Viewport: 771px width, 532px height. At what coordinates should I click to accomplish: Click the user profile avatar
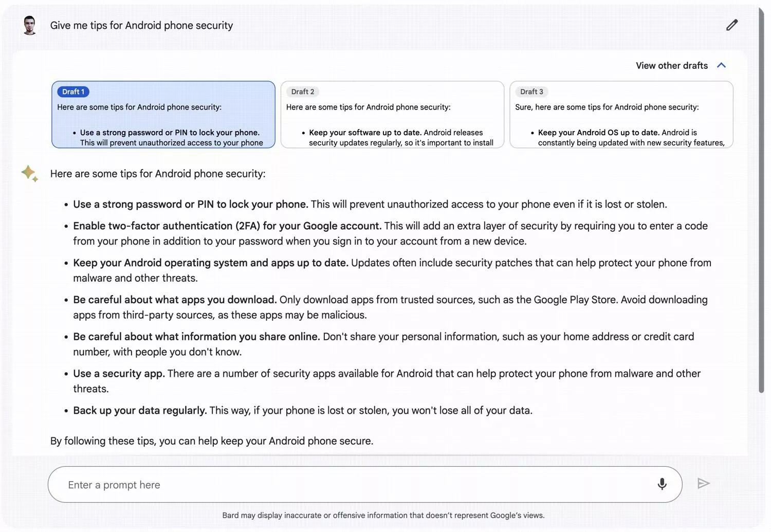[x=30, y=25]
